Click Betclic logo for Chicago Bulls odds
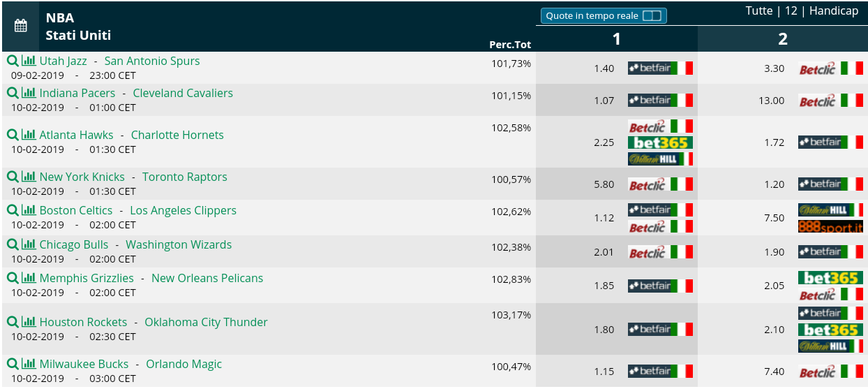 click(x=660, y=252)
